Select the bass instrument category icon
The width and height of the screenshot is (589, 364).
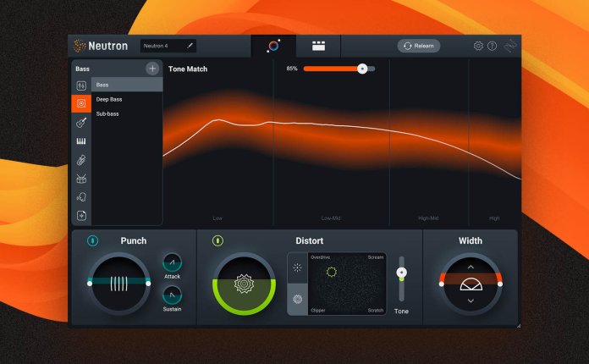coord(81,103)
